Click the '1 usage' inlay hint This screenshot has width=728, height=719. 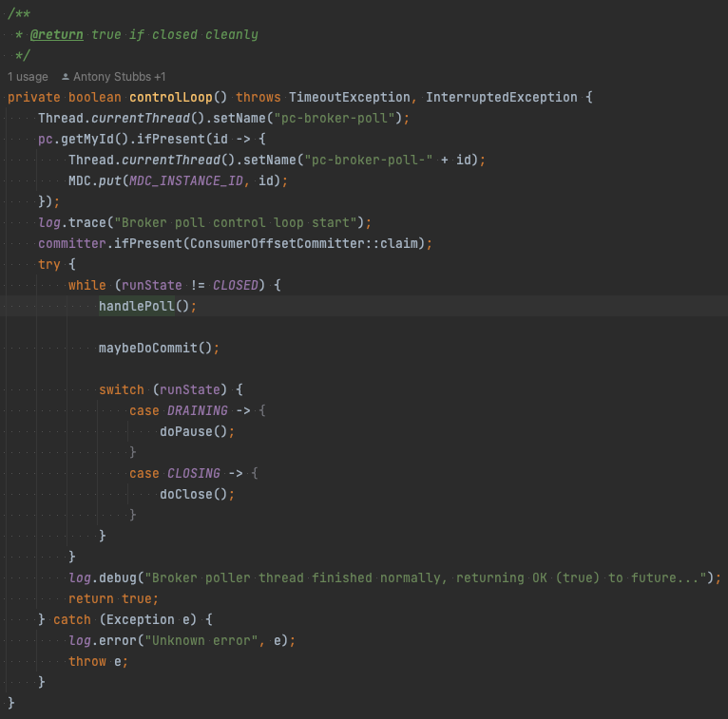click(x=28, y=77)
